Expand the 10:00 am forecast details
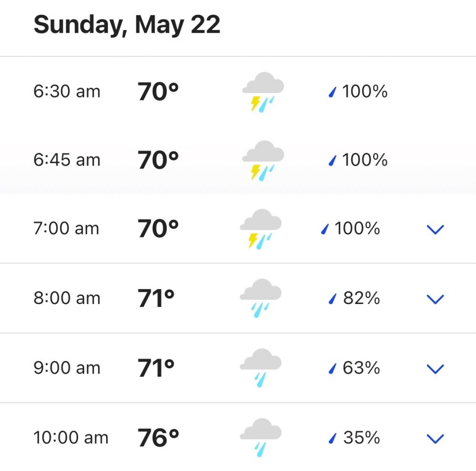 [x=435, y=438]
